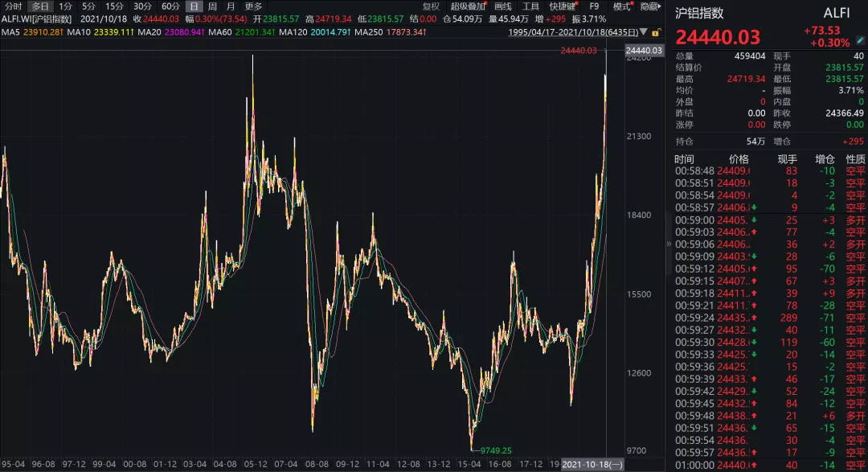Open the 超级叠加 overlay tool

tap(468, 6)
